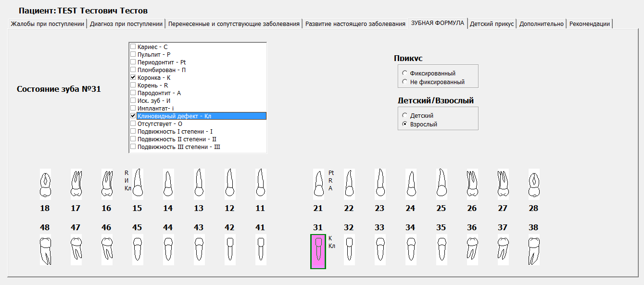
Task: Choose the Детский radio option
Action: coord(405,116)
